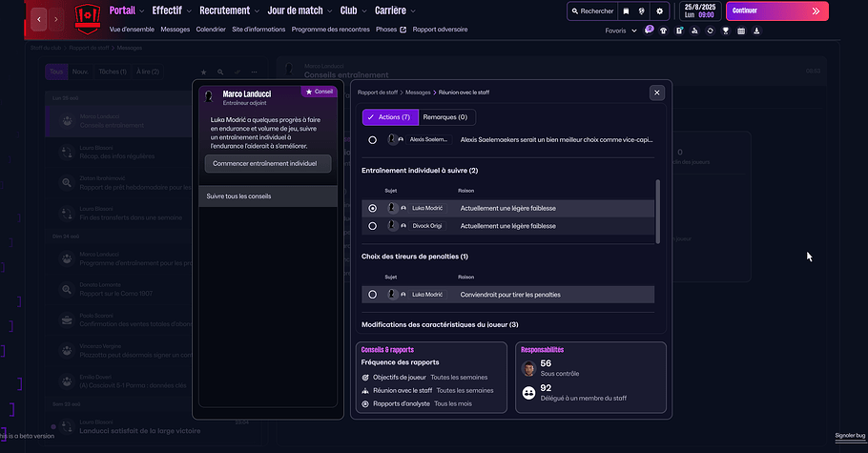Select Alexis Saelemaekers vice-captain radio button
The width and height of the screenshot is (868, 453).
pyautogui.click(x=372, y=139)
